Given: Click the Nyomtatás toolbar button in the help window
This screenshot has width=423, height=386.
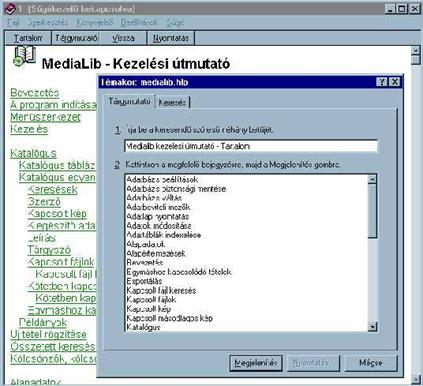Looking at the screenshot, I should [171, 38].
